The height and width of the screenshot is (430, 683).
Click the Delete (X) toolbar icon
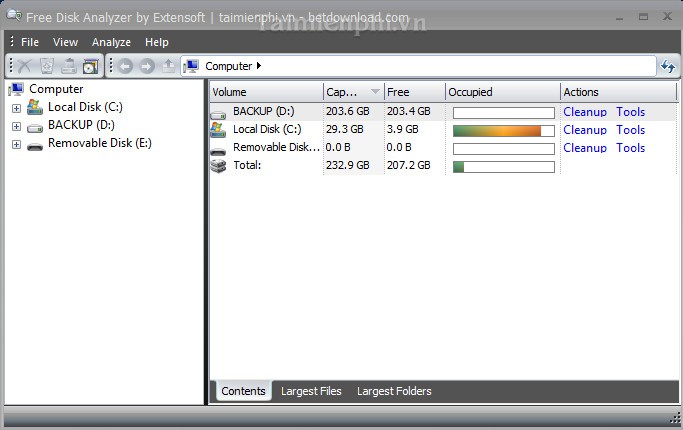coord(25,66)
